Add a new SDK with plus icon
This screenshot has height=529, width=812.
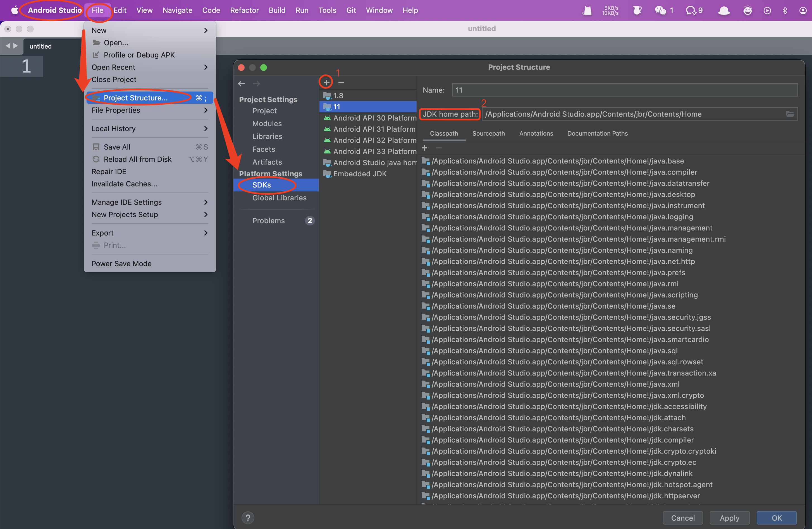point(326,83)
